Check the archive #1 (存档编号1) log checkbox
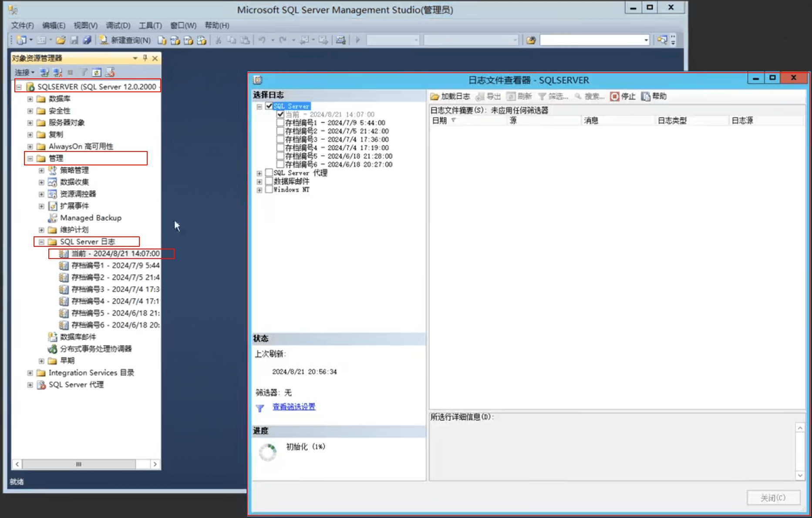The width and height of the screenshot is (812, 518). click(x=280, y=123)
